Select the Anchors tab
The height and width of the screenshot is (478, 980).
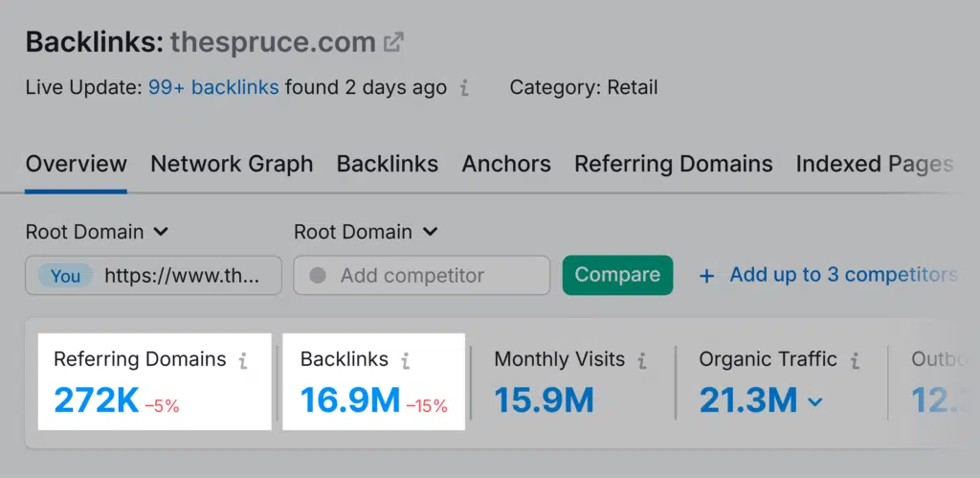pos(506,164)
